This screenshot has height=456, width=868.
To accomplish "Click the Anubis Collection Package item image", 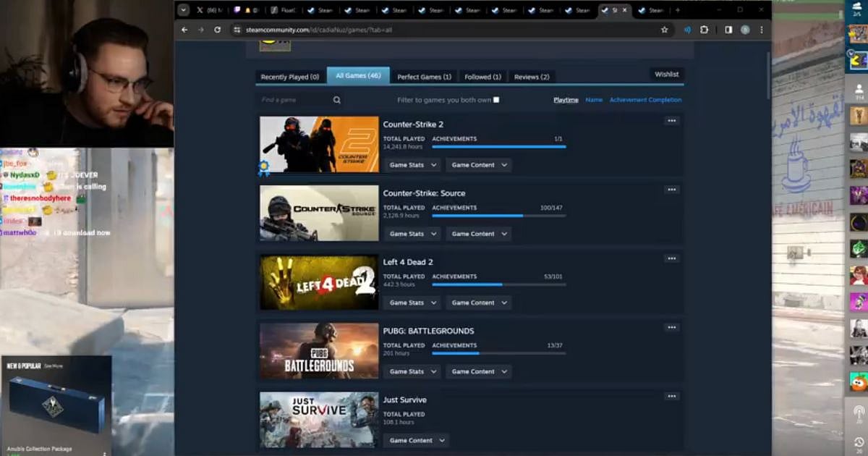I will point(56,405).
